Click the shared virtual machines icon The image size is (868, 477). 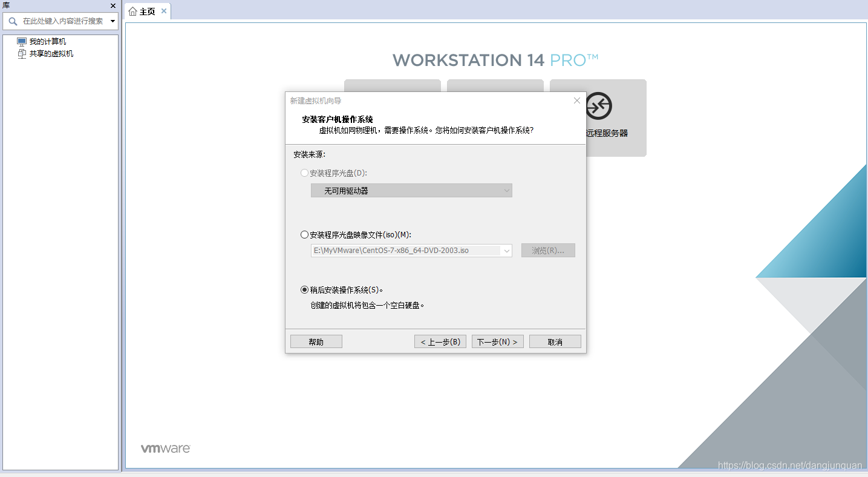[x=22, y=54]
